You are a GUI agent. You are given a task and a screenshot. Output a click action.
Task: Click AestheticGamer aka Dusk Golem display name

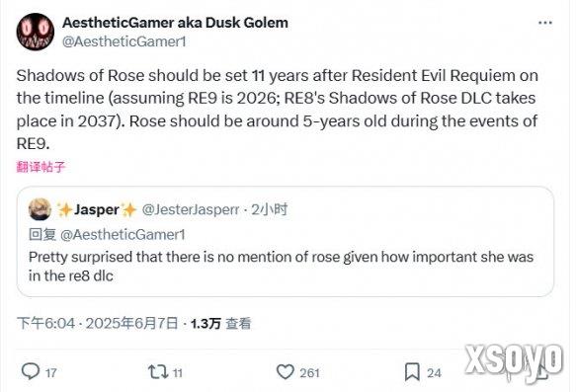[x=175, y=23]
